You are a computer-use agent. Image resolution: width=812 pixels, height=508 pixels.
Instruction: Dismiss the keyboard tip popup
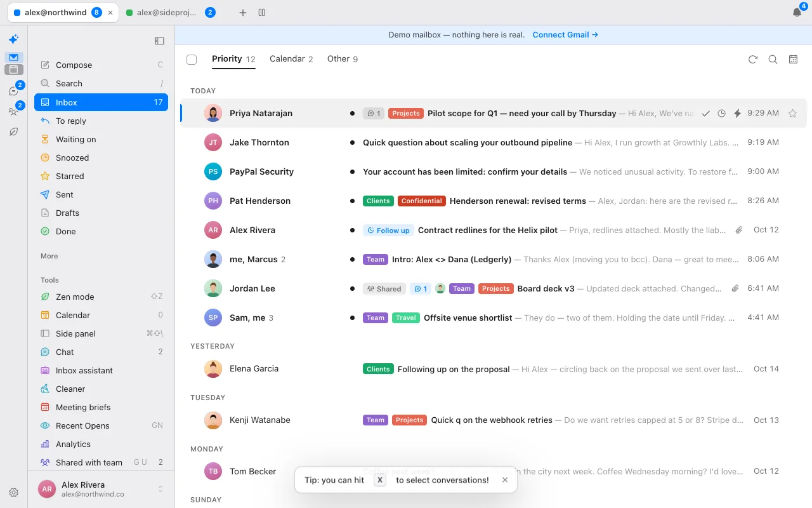point(505,480)
